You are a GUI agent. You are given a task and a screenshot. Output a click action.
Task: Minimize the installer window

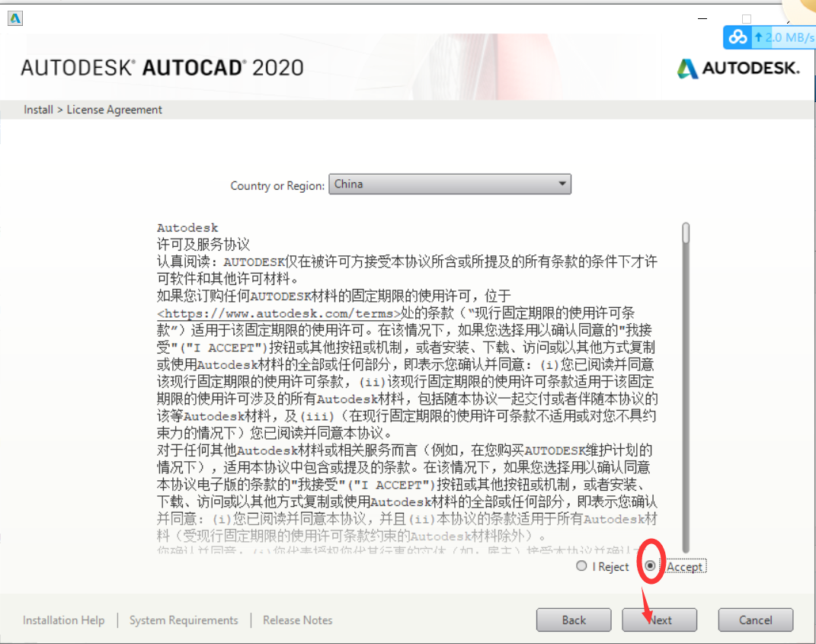(702, 19)
